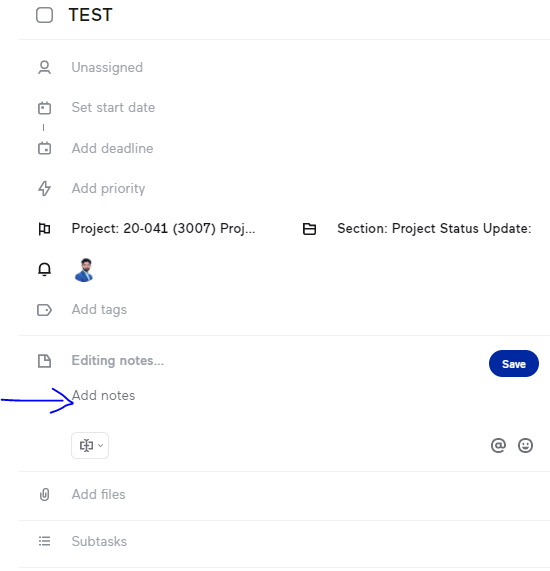550x571 pixels.
Task: Click the Subtasks row
Action: [284, 542]
